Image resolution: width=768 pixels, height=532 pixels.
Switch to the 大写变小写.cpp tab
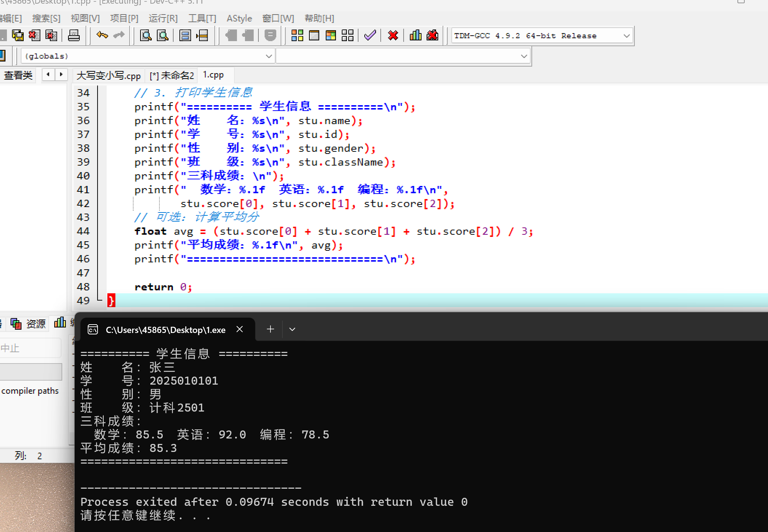[108, 75]
